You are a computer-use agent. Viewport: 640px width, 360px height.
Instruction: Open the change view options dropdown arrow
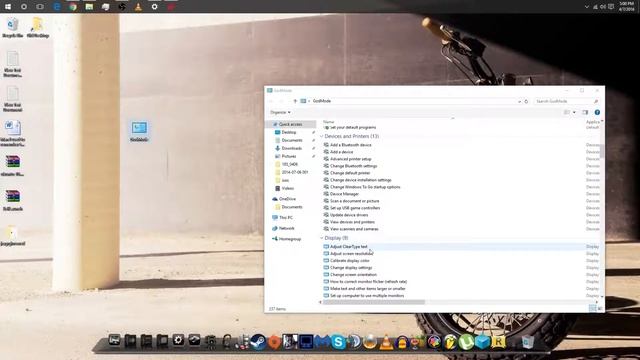574,112
